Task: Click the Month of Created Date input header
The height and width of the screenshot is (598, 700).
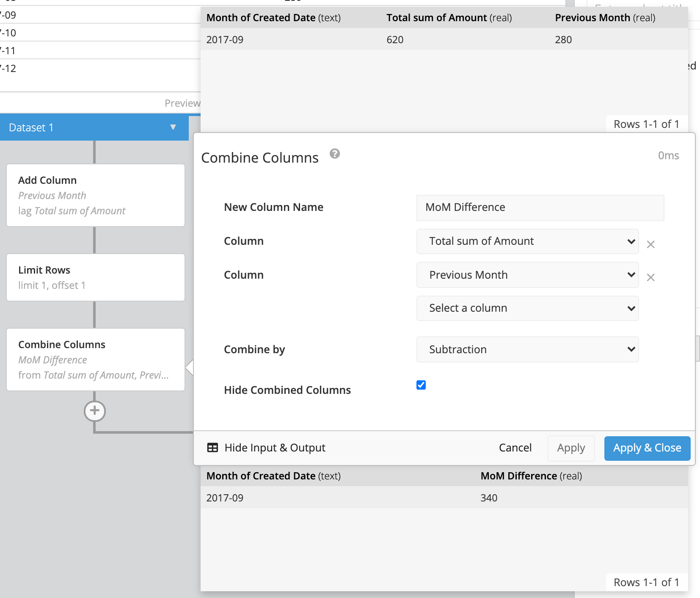Action: [273, 18]
